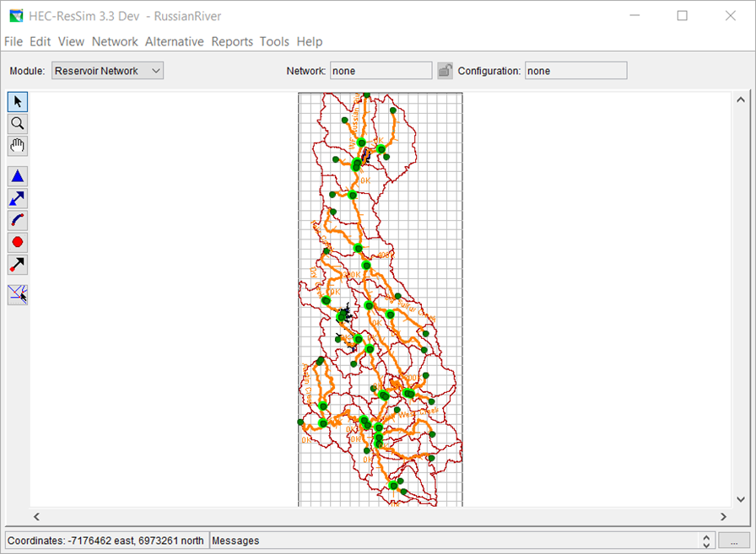
Task: Click the horizontal scrollbar left arrow
Action: tap(36, 516)
